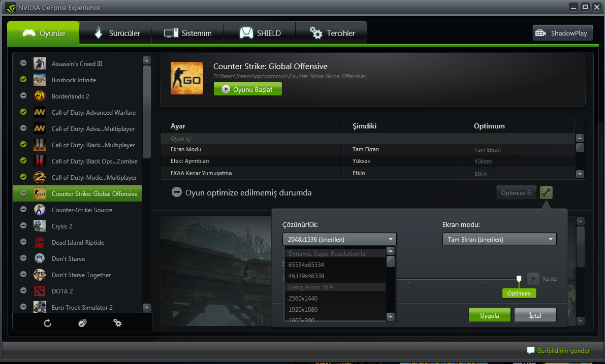
Task: Toggle optimization status for Borderlands 2
Action: tap(23, 95)
